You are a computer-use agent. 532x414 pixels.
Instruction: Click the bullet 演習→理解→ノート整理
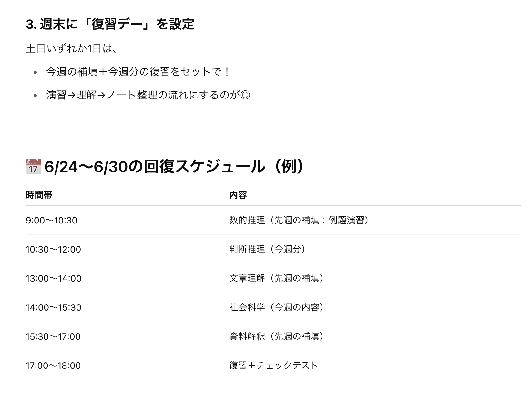point(148,95)
